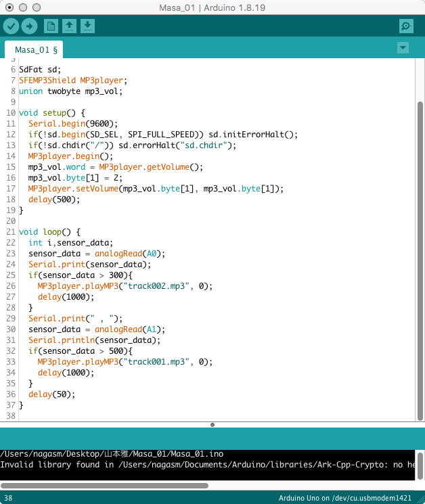Image resolution: width=425 pixels, height=504 pixels.
Task: Create a new sketch with New icon
Action: pos(51,26)
